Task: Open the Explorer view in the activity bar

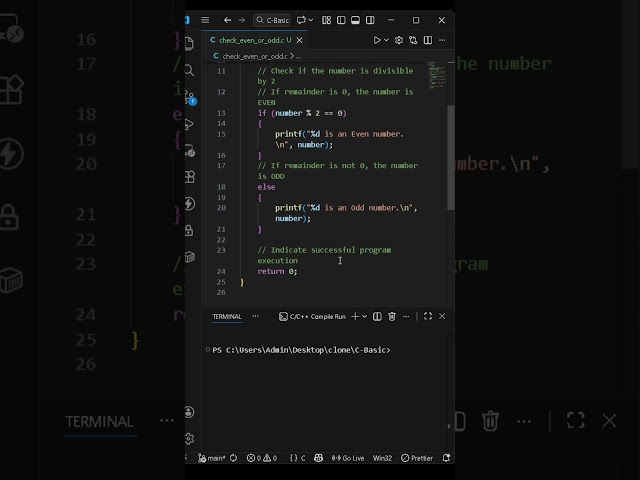Action: coord(189,43)
